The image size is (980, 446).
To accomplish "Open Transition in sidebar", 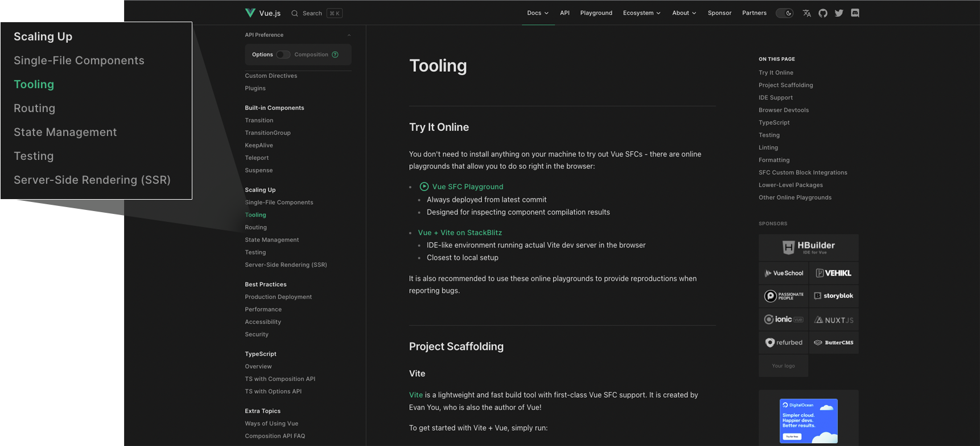I will [259, 121].
